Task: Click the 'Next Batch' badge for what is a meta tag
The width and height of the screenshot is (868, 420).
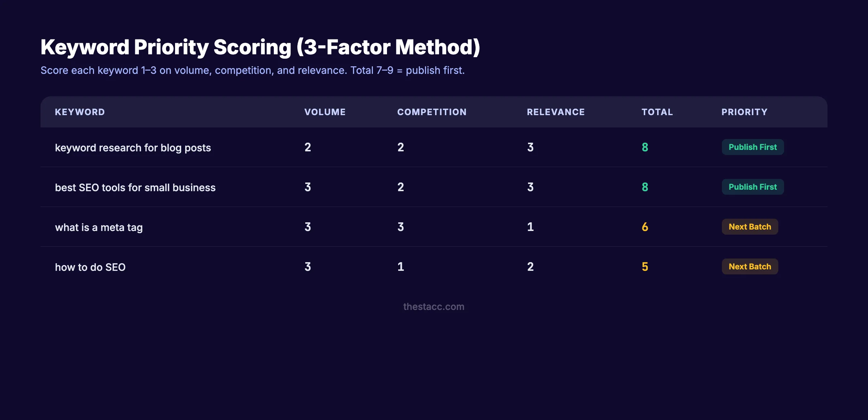Action: (x=750, y=227)
